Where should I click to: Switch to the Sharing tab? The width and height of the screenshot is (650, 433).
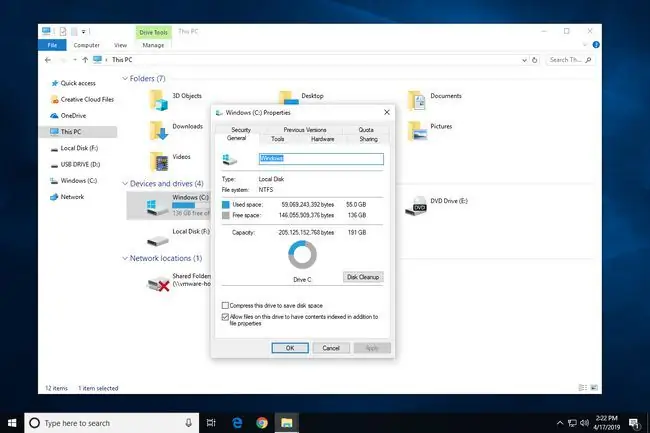(x=369, y=139)
